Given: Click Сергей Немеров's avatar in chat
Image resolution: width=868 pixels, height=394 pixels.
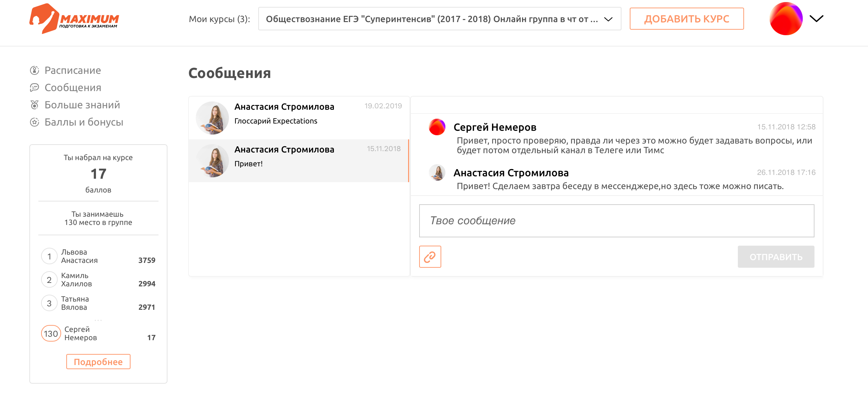Looking at the screenshot, I should pyautogui.click(x=437, y=127).
